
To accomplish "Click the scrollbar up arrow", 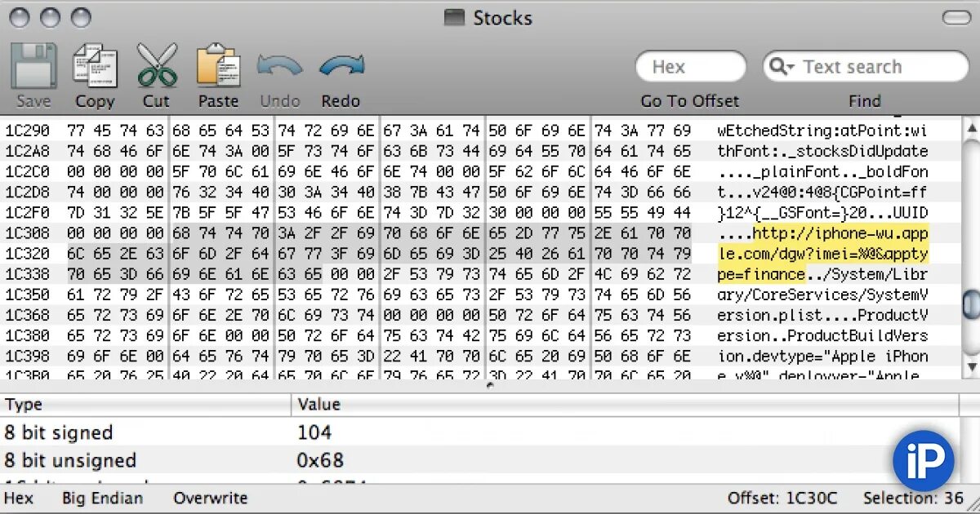I will 971,127.
